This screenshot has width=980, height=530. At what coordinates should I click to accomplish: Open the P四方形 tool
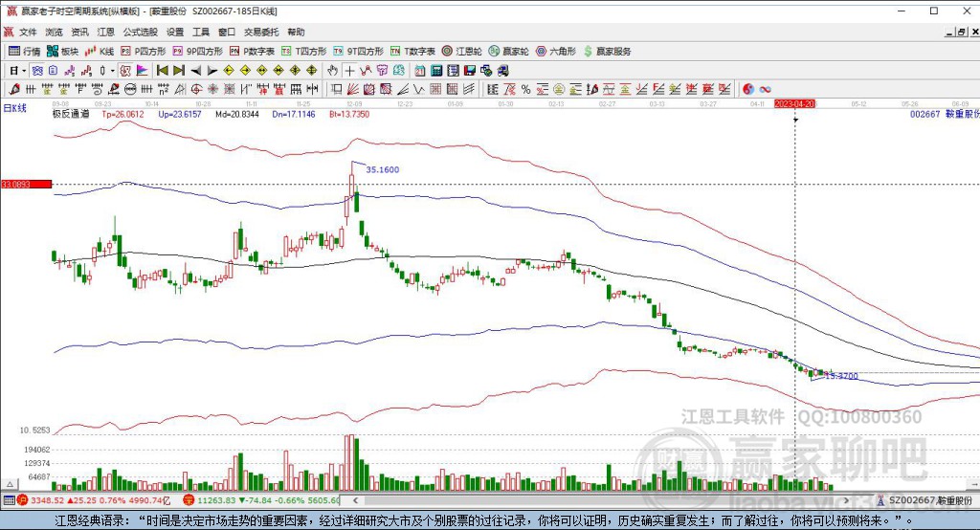(144, 52)
